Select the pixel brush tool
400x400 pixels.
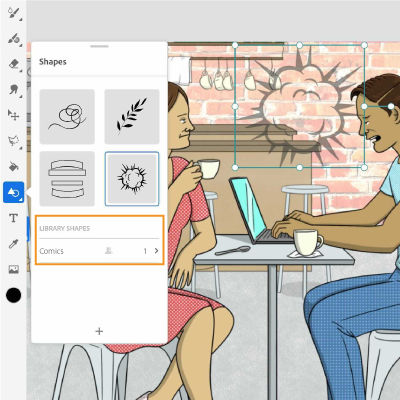(x=14, y=13)
